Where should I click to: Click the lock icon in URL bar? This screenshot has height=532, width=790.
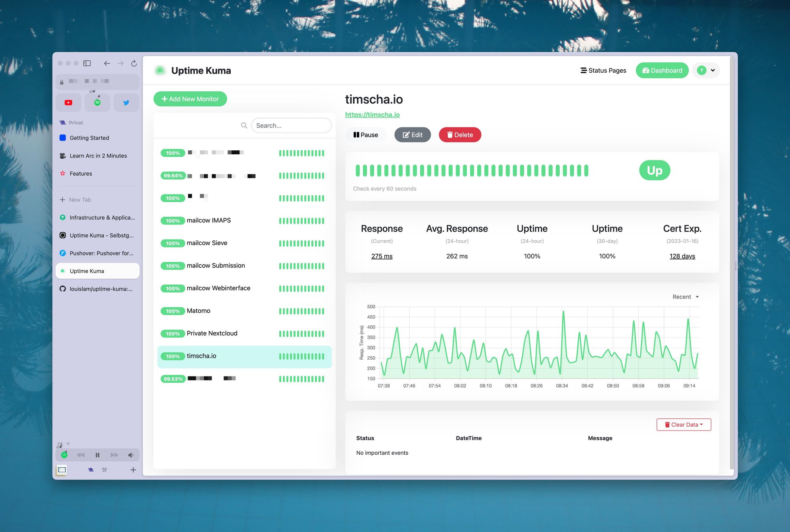62,82
